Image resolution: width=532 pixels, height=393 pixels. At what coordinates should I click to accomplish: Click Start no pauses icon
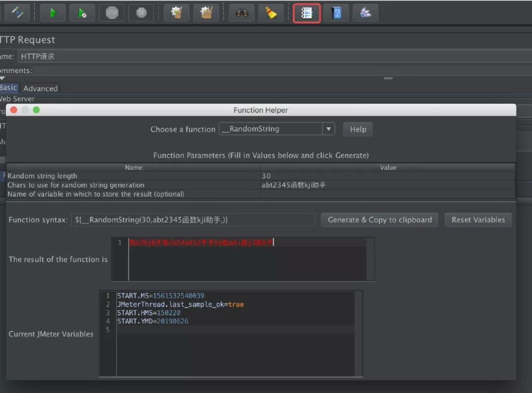click(82, 13)
